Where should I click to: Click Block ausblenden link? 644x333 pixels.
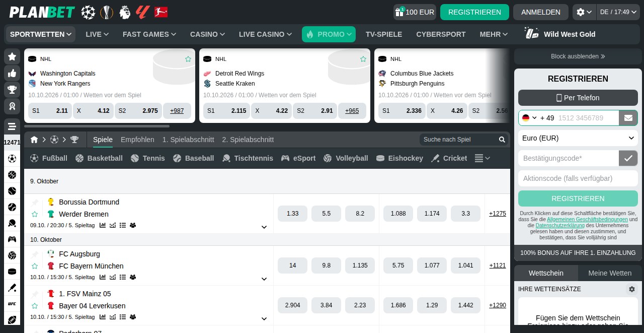578,56
